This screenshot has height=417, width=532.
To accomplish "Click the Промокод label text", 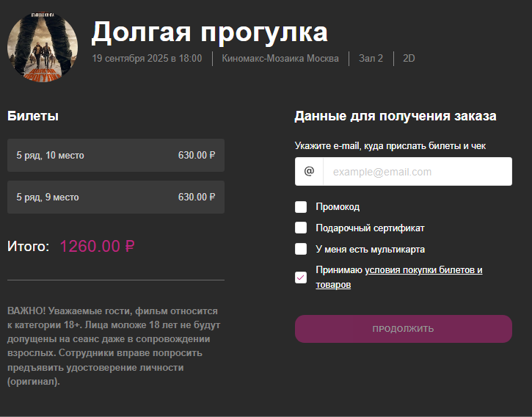I will [x=338, y=207].
